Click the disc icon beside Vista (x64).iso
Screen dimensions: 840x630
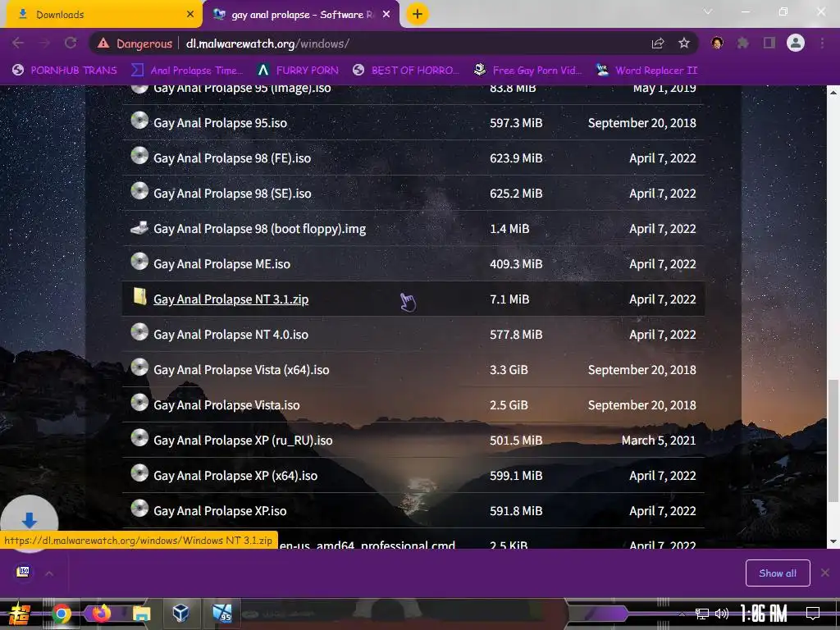point(139,367)
